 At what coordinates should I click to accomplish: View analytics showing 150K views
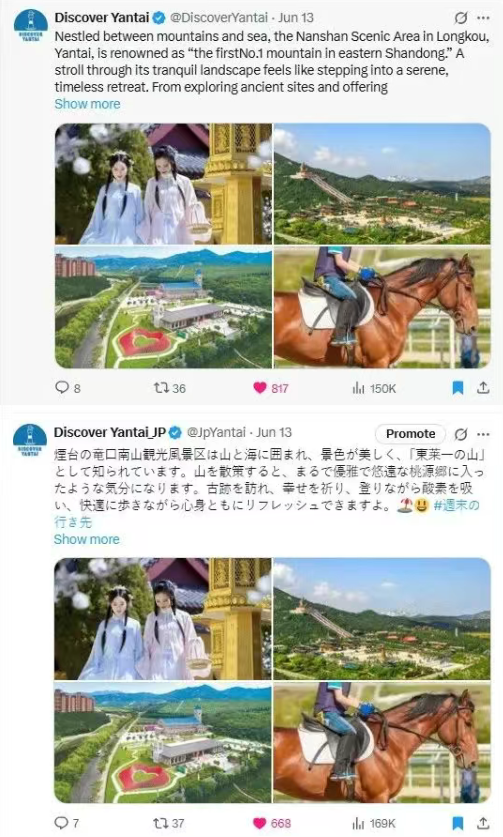pyautogui.click(x=374, y=388)
